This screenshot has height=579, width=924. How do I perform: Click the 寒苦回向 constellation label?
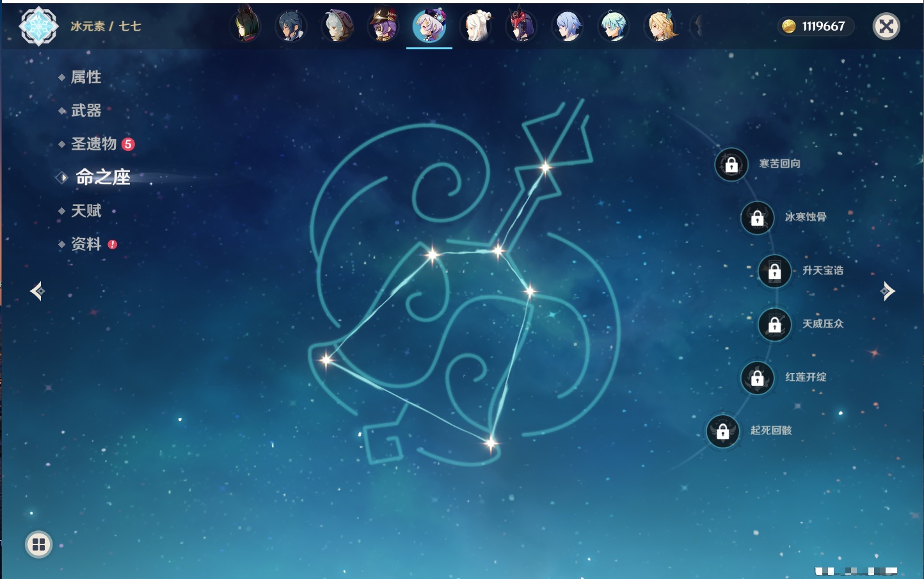click(779, 164)
